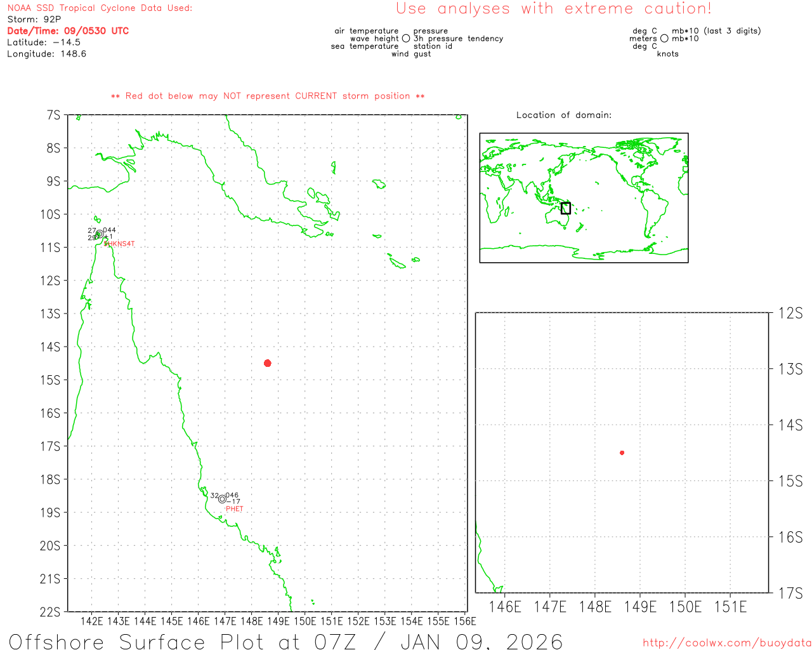Click the left legend station circle
812x650 pixels.
click(406, 39)
